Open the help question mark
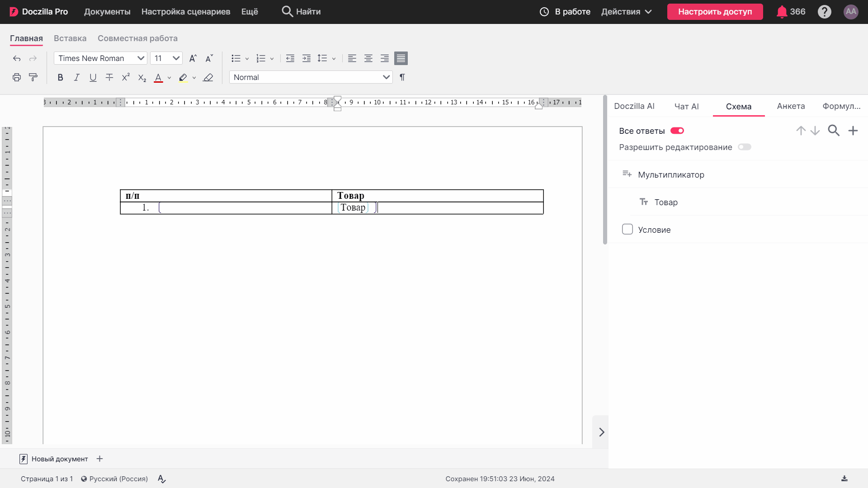 pos(825,12)
